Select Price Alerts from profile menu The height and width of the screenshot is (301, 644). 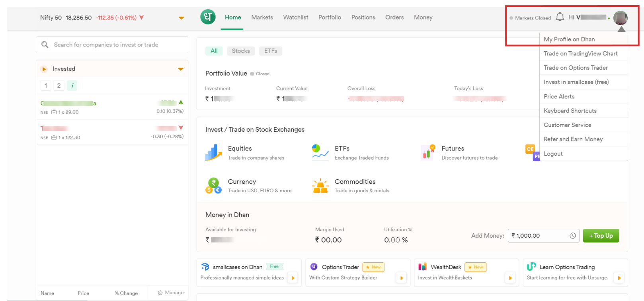coord(559,96)
